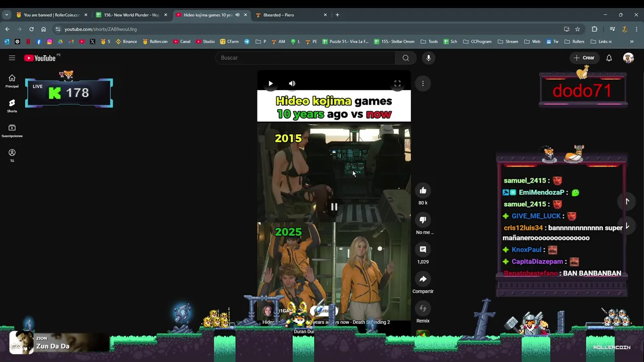The height and width of the screenshot is (362, 644).
Task: Expand the CCProgram bookmark folder
Action: point(477,42)
